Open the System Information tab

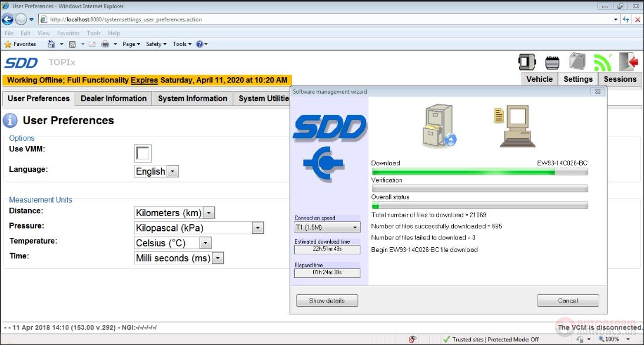click(x=192, y=98)
